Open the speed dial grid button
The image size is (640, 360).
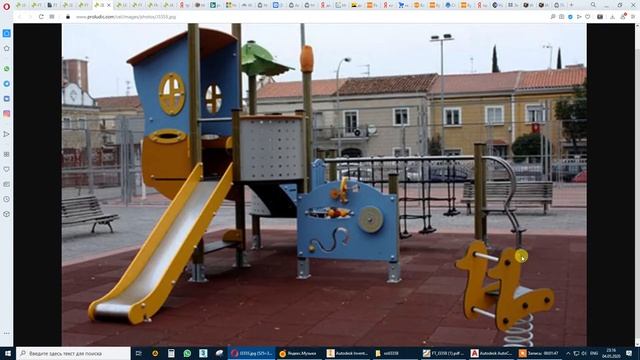tap(52, 17)
